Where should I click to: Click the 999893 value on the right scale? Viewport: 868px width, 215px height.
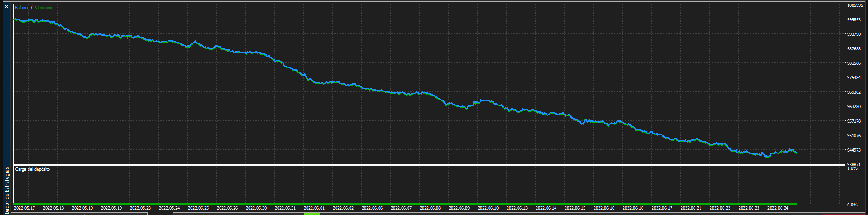point(853,20)
